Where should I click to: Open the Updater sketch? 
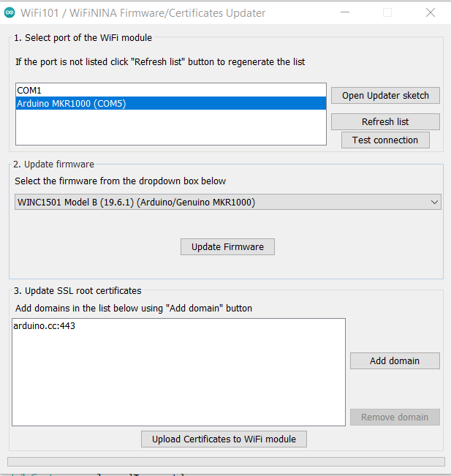[385, 95]
